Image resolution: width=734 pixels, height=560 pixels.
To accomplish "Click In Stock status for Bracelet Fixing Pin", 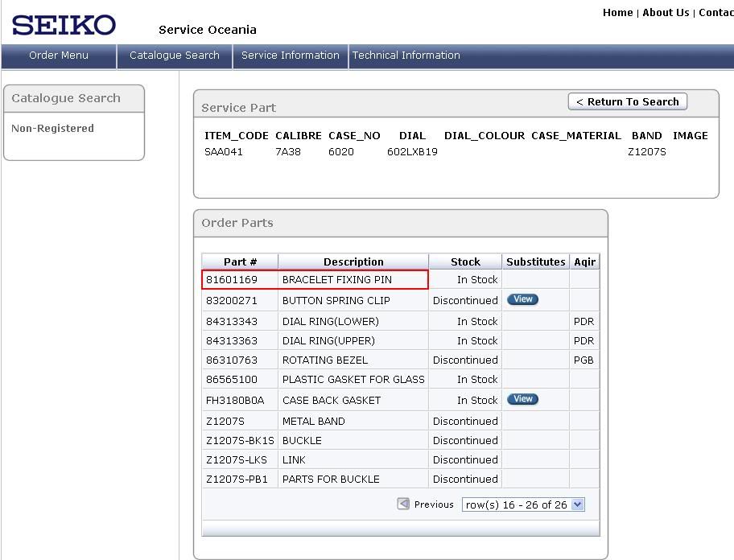I will 477,280.
